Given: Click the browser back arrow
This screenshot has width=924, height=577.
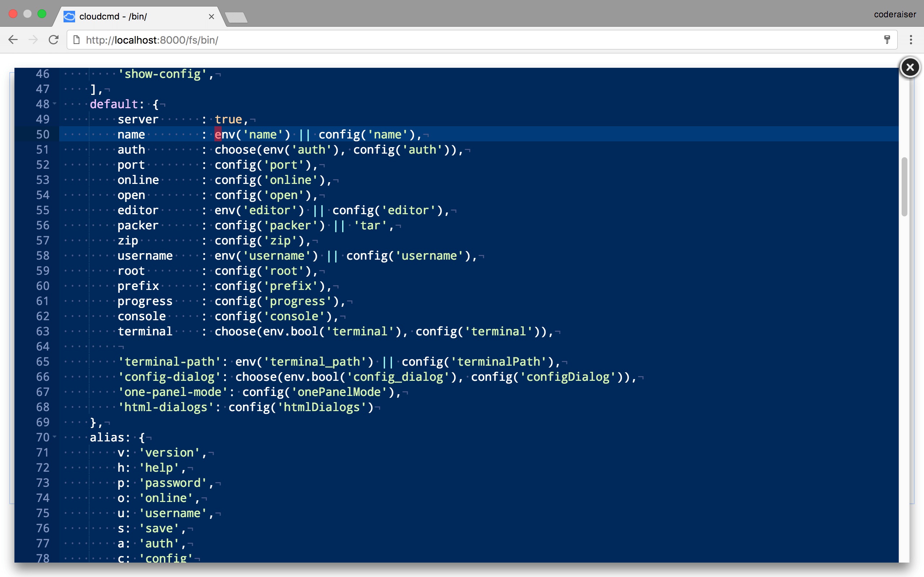Looking at the screenshot, I should pyautogui.click(x=13, y=40).
